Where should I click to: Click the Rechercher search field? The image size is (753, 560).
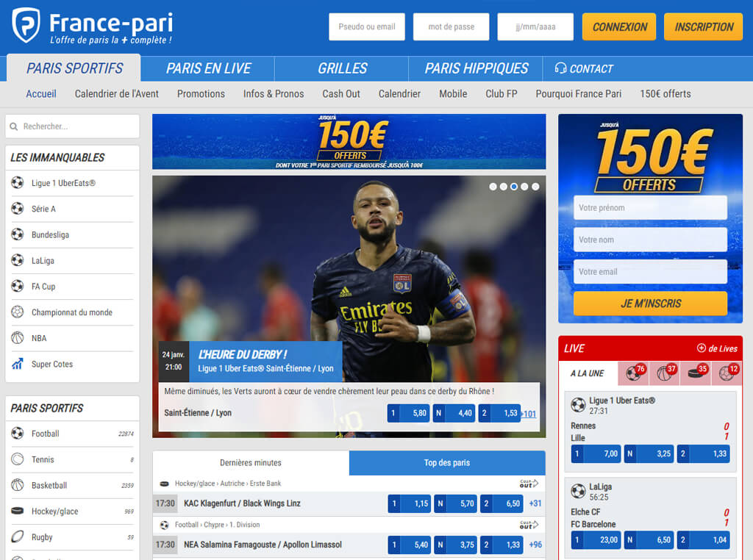coord(73,126)
